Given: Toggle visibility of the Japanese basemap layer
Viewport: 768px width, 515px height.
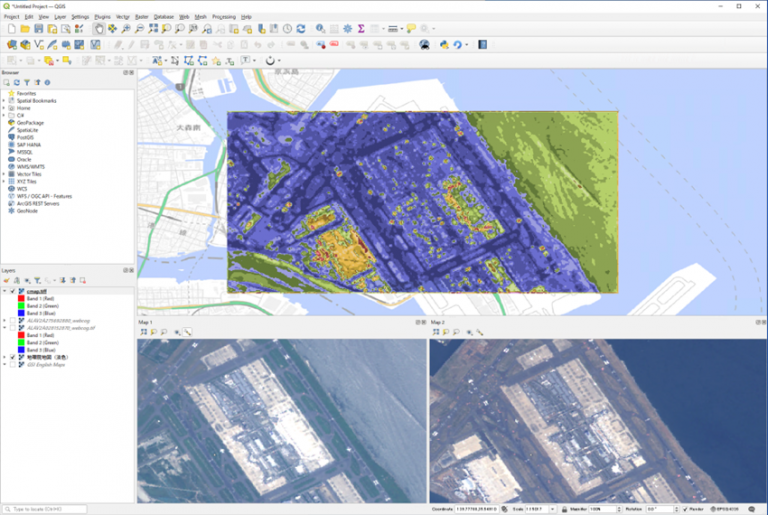Looking at the screenshot, I should coord(13,357).
